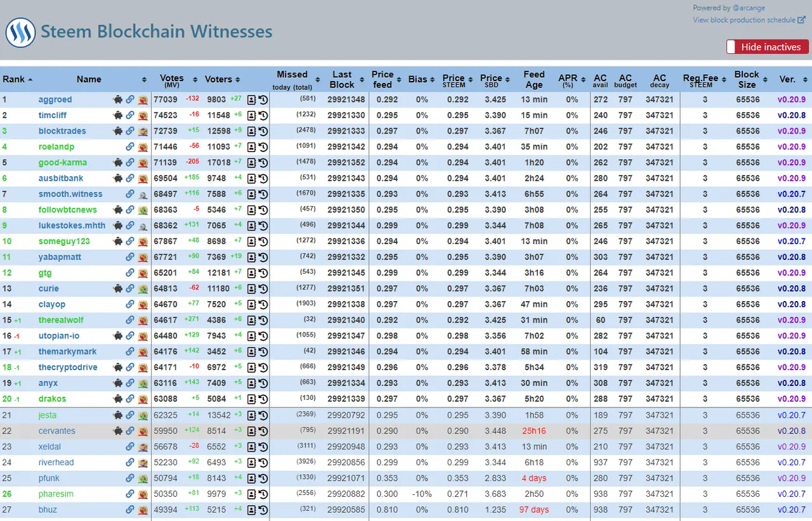Open aggroed witness name link
Image resolution: width=812 pixels, height=521 pixels.
pos(55,100)
